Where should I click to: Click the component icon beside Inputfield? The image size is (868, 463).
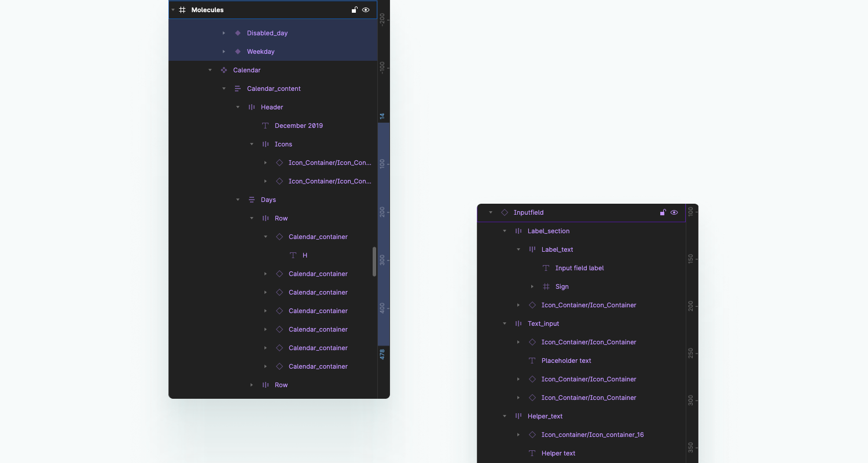tap(504, 212)
